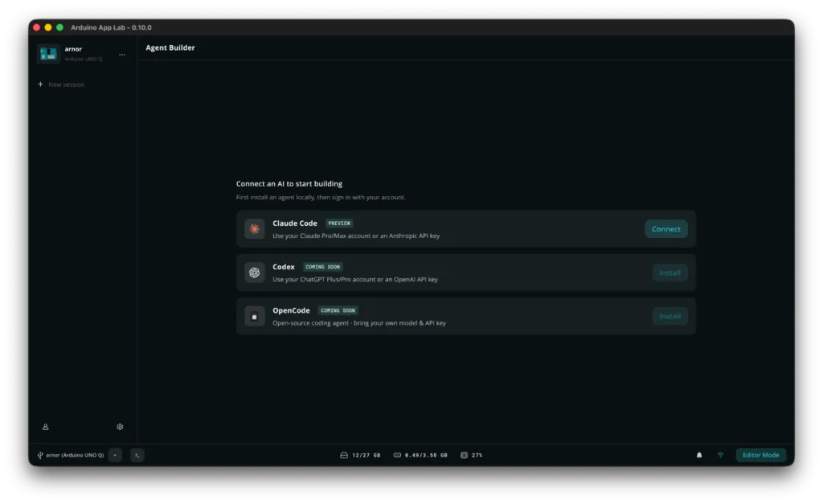Viewport: 823px width, 504px height.
Task: Click the OpenCode title text
Action: tap(291, 310)
